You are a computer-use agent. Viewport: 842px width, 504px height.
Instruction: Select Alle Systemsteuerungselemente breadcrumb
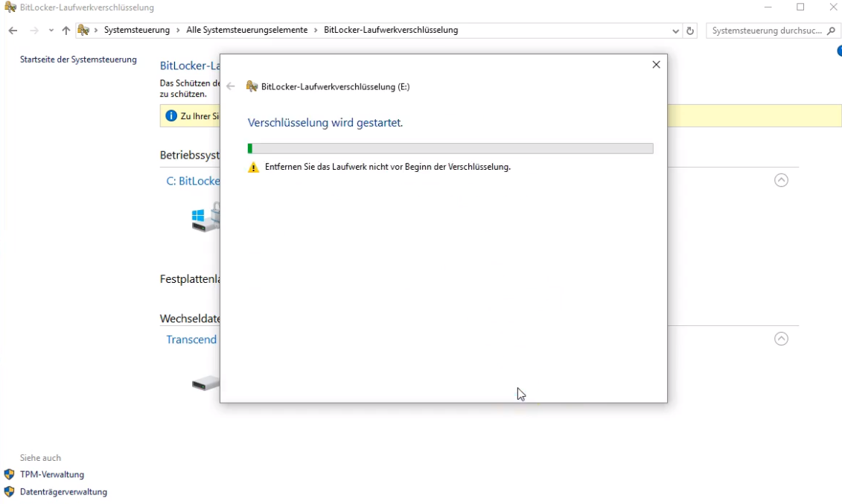point(247,30)
